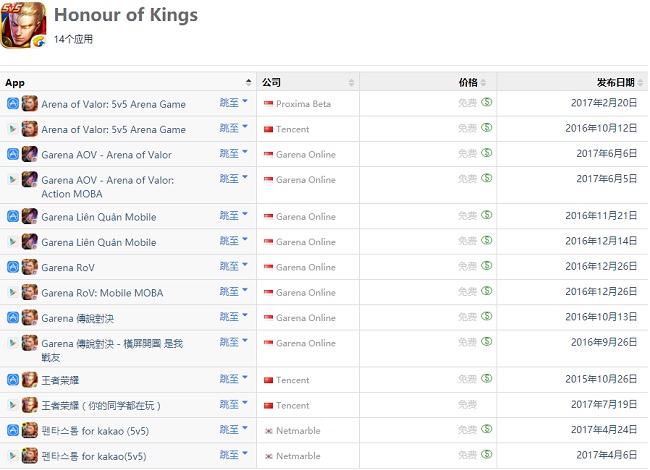Click App Store icon for Garena RoV
The image size is (650, 470).
point(13,267)
